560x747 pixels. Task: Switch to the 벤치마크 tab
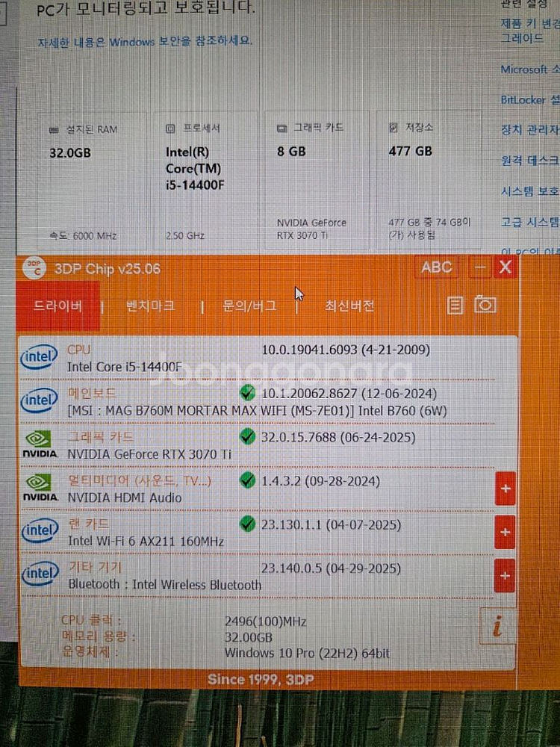pyautogui.click(x=151, y=306)
